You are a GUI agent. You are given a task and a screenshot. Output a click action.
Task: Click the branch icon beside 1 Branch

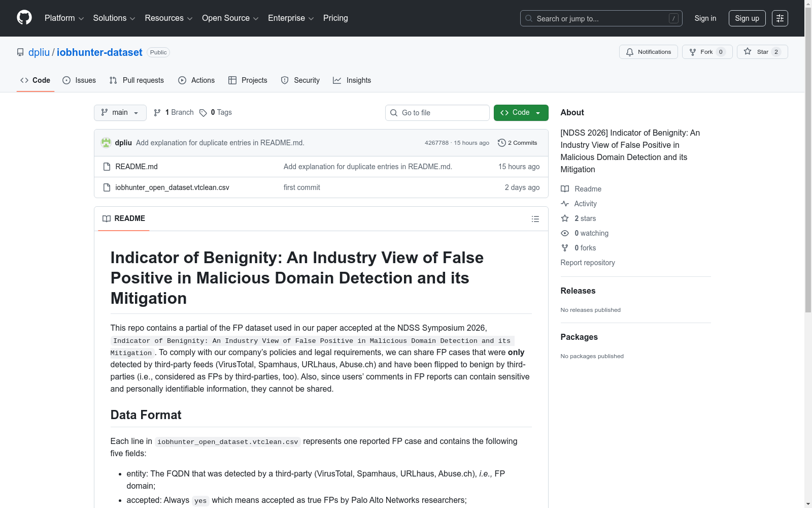(x=157, y=113)
